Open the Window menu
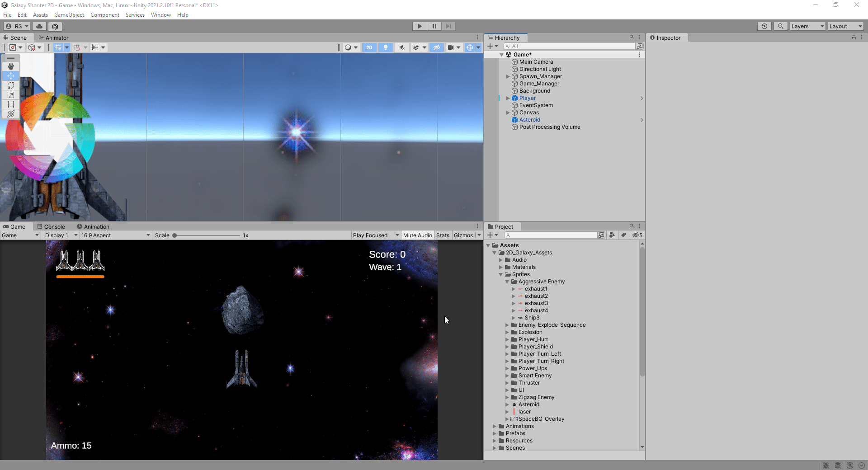The width and height of the screenshot is (868, 470). [x=160, y=15]
